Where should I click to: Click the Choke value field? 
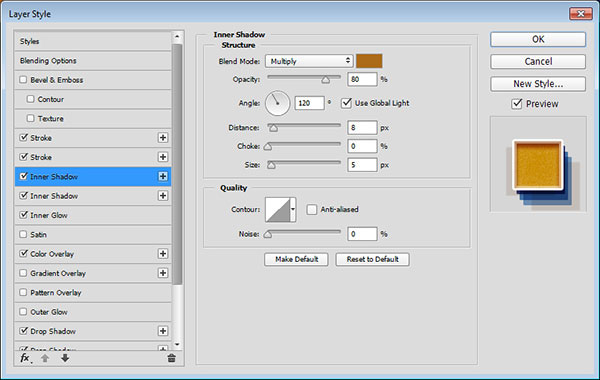coord(362,146)
